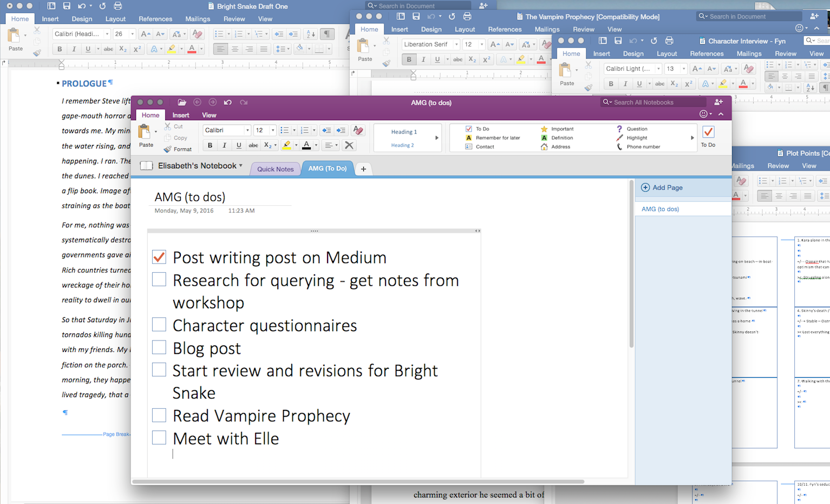Switch to OneNote Insert tab
This screenshot has height=504, width=830.
coord(181,115)
